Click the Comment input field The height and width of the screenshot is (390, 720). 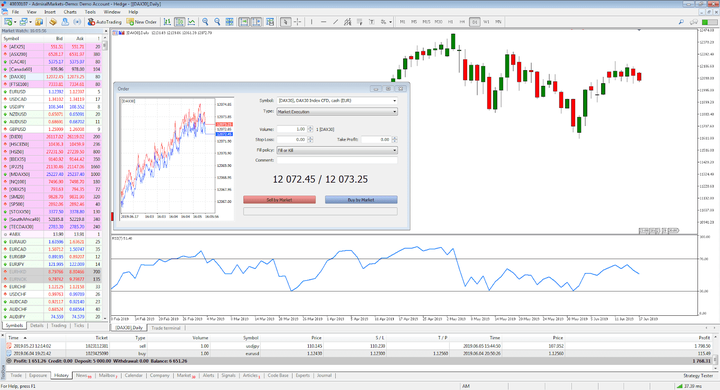pos(337,160)
